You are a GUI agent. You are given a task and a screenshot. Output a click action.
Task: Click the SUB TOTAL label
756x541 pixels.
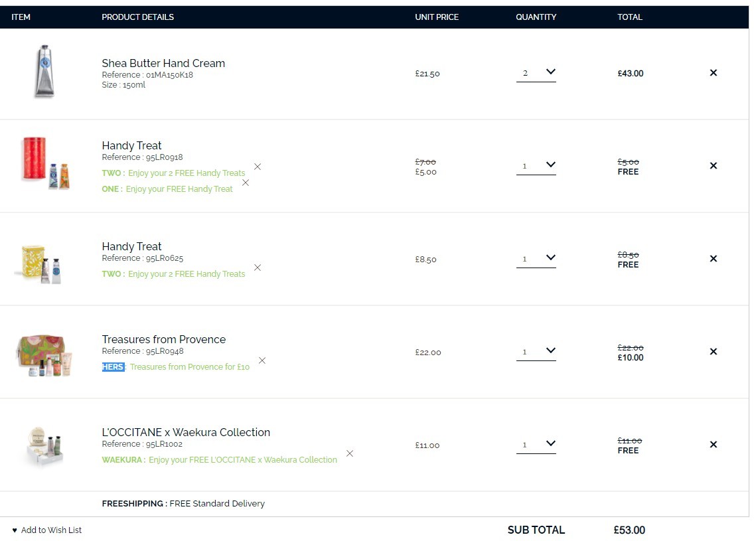tap(536, 530)
